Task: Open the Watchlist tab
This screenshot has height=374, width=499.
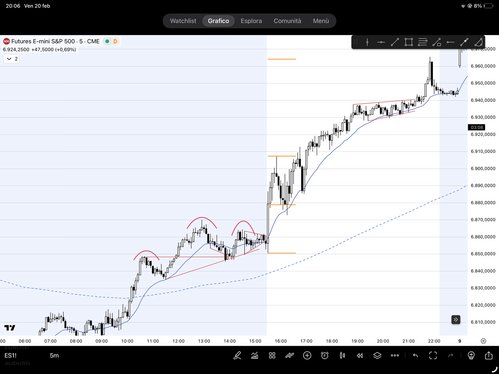Action: coord(183,21)
